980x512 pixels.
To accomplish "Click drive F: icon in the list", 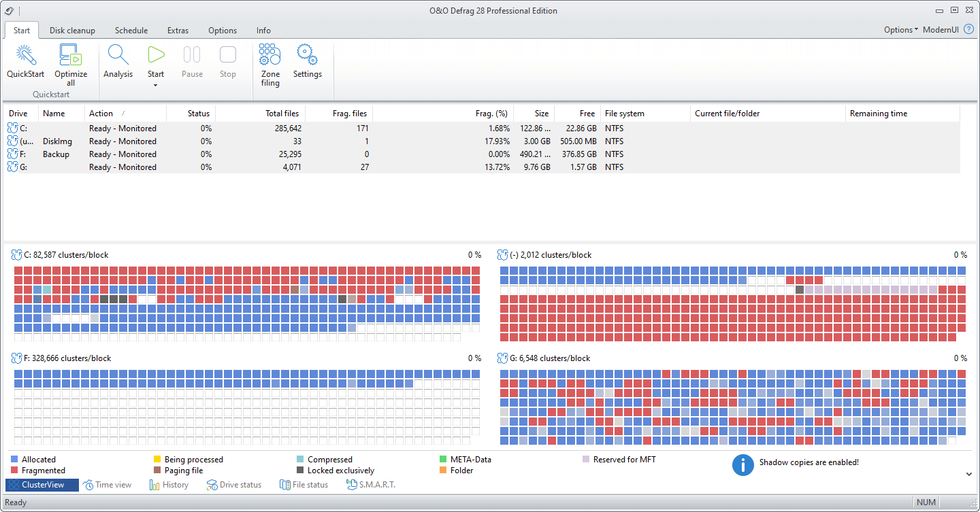I will click(13, 154).
